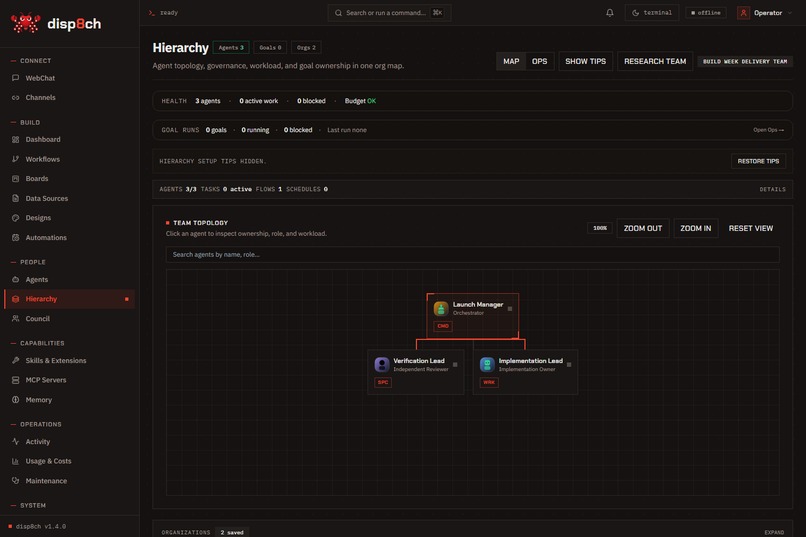Open Council people icon
Image resolution: width=806 pixels, height=537 pixels.
pyautogui.click(x=15, y=319)
